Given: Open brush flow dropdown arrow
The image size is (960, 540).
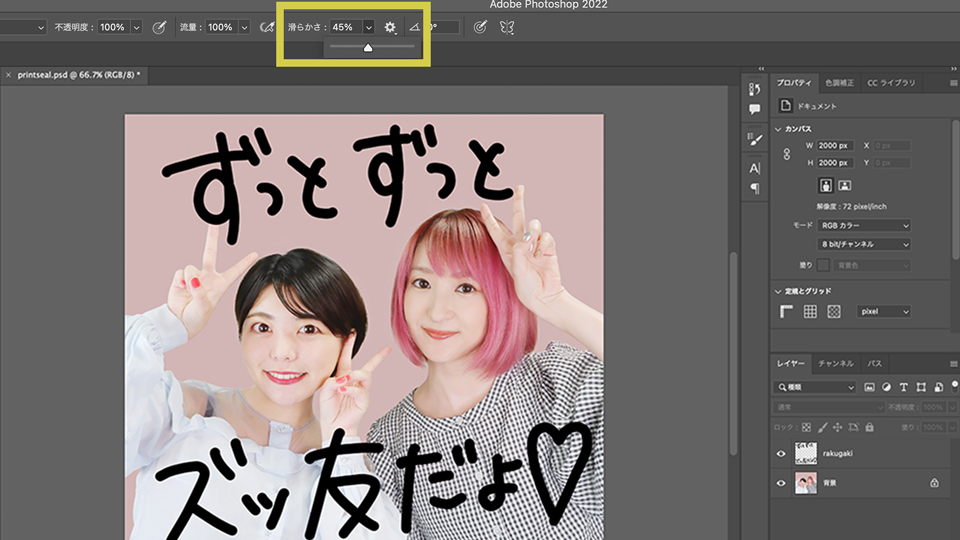Looking at the screenshot, I should click(x=244, y=28).
